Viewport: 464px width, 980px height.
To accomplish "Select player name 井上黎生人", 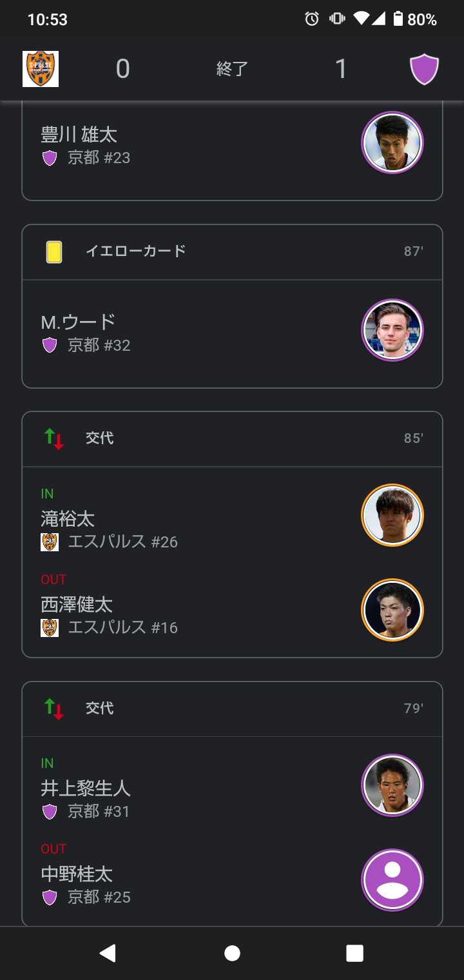I will click(x=86, y=789).
